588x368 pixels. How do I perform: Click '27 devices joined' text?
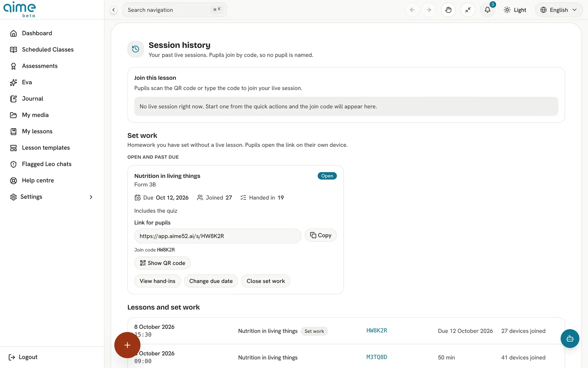pos(523,331)
